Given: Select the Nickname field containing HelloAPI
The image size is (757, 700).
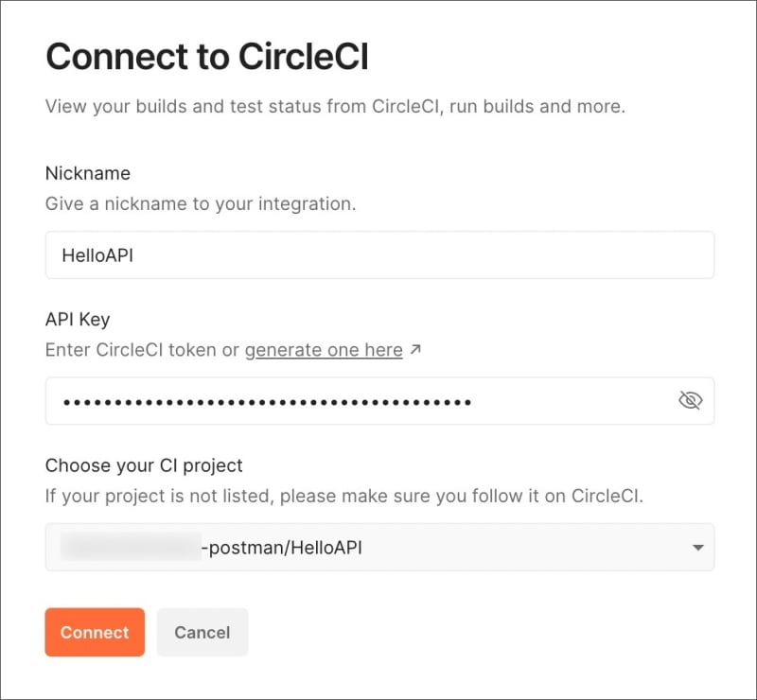Looking at the screenshot, I should (x=284, y=254).
